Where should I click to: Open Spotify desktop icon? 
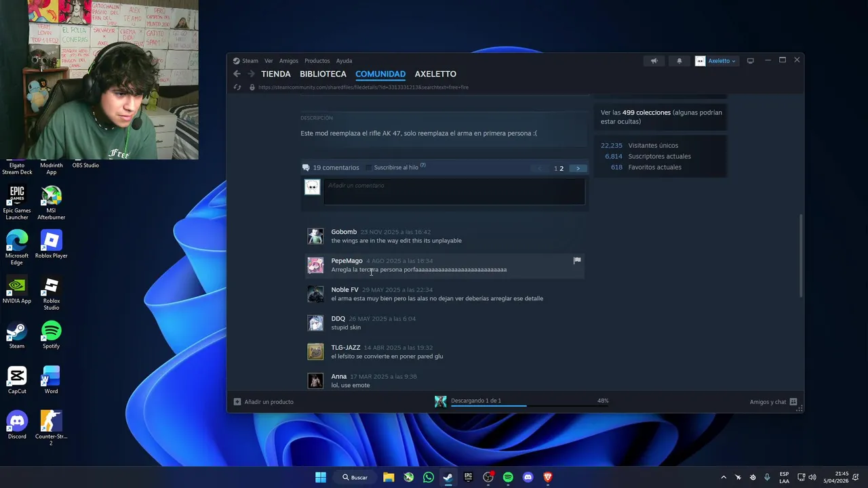click(x=52, y=335)
